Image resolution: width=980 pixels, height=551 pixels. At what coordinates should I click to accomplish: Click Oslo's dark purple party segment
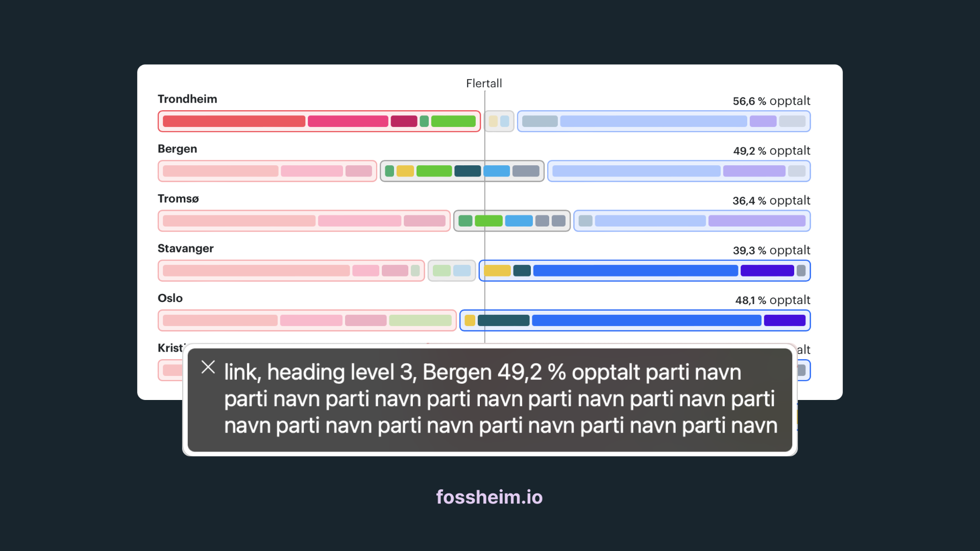pyautogui.click(x=784, y=320)
